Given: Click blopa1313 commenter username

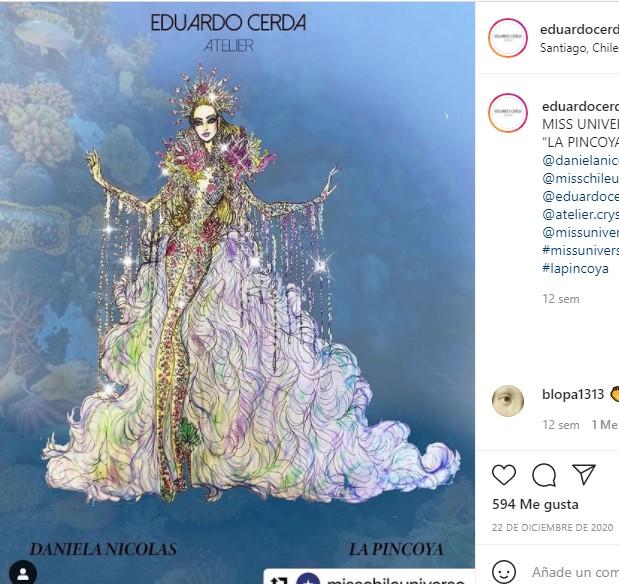Looking at the screenshot, I should coord(573,394).
